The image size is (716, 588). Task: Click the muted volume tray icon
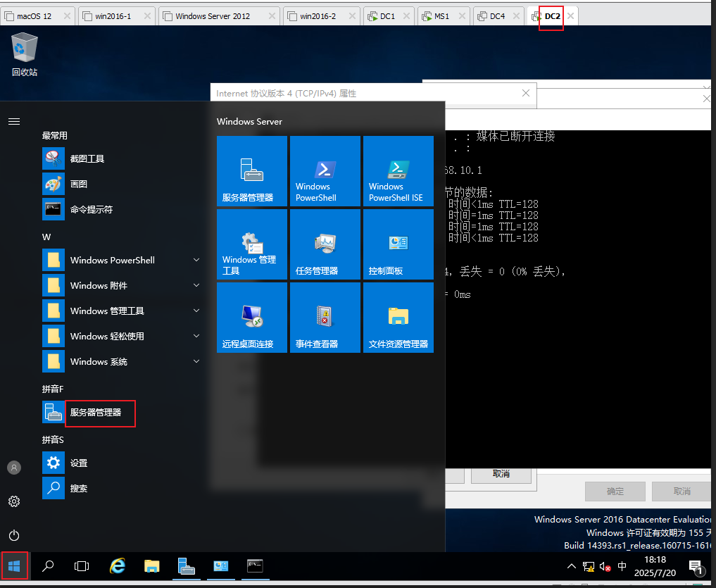point(605,567)
